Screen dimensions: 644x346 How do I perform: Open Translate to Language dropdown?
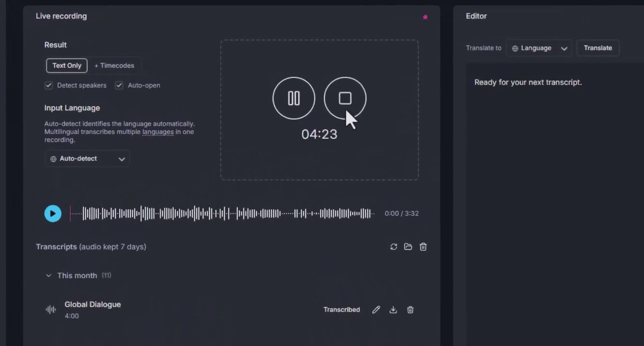539,48
